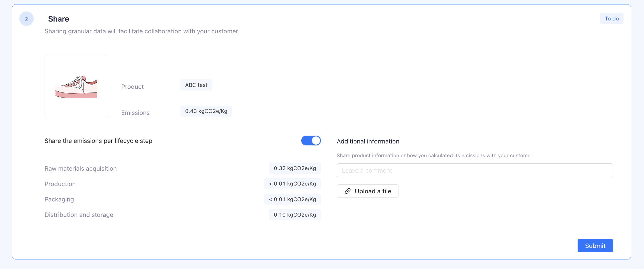Image resolution: width=644 pixels, height=269 pixels.
Task: Select the 0.32 kgCO2e/Kg raw materials value
Action: [295, 168]
